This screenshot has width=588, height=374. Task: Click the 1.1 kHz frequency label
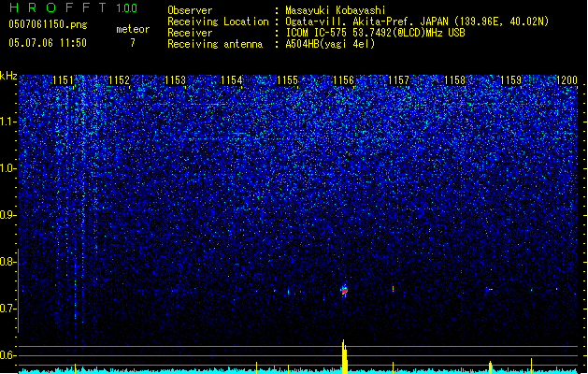8,122
